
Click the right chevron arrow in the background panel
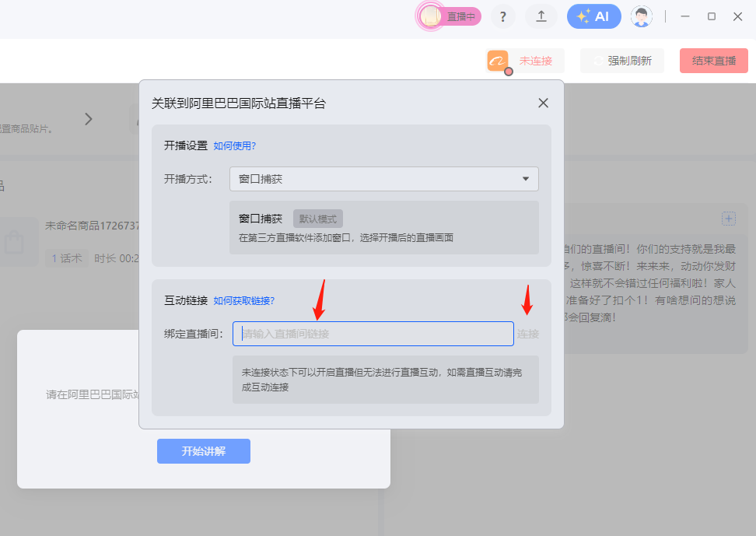[x=88, y=119]
